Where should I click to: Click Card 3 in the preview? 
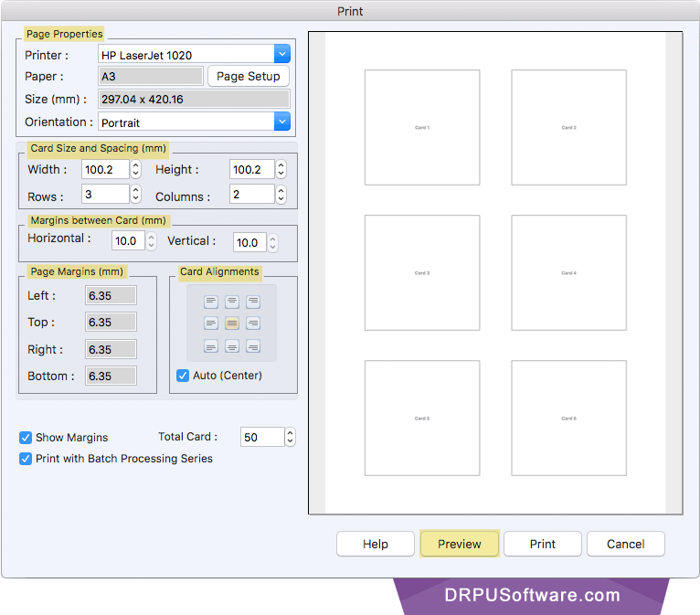click(x=422, y=272)
